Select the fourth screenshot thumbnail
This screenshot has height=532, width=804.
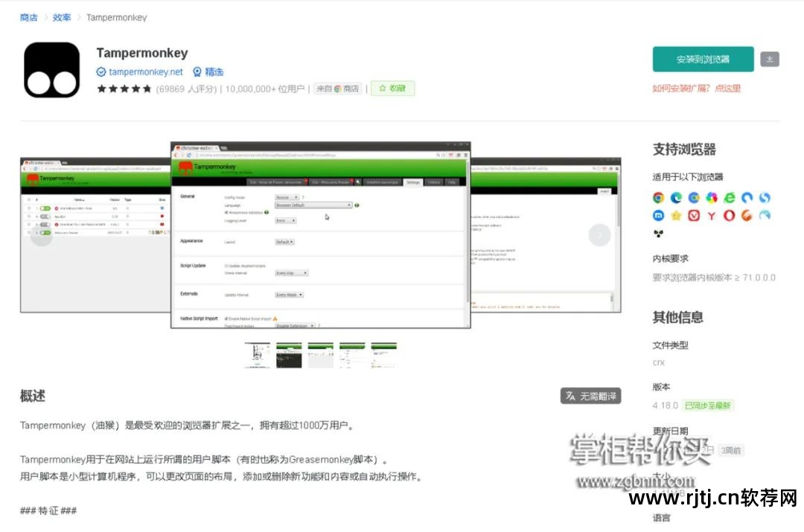pos(352,355)
